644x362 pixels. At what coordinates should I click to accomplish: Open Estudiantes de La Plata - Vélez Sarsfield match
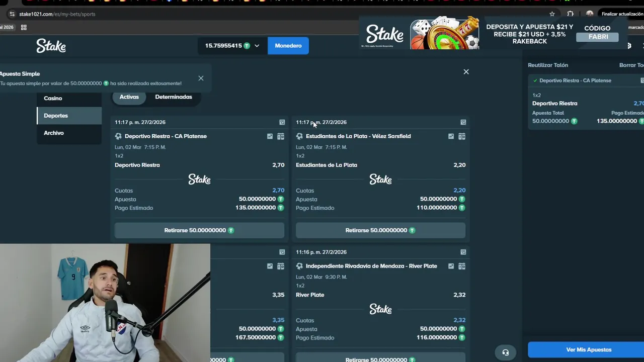[x=358, y=136]
